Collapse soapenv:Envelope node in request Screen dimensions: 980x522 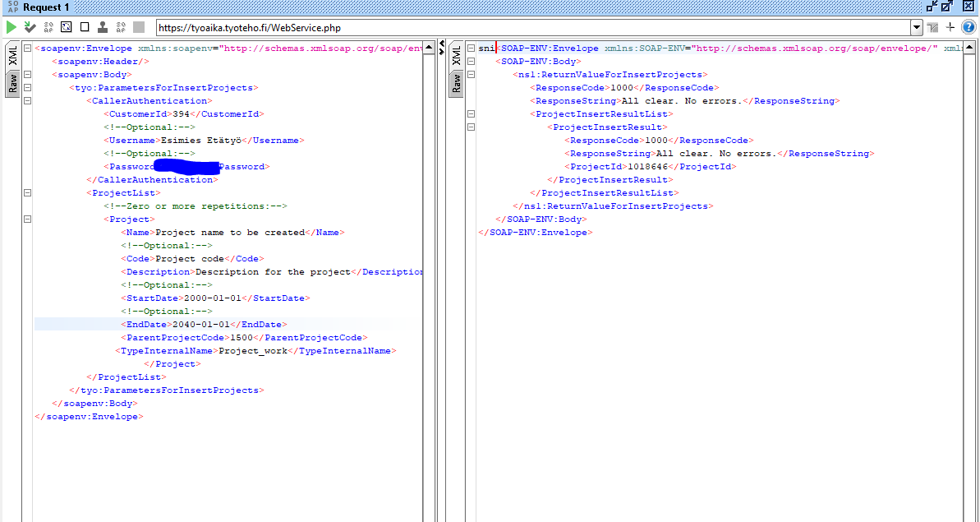pos(27,49)
